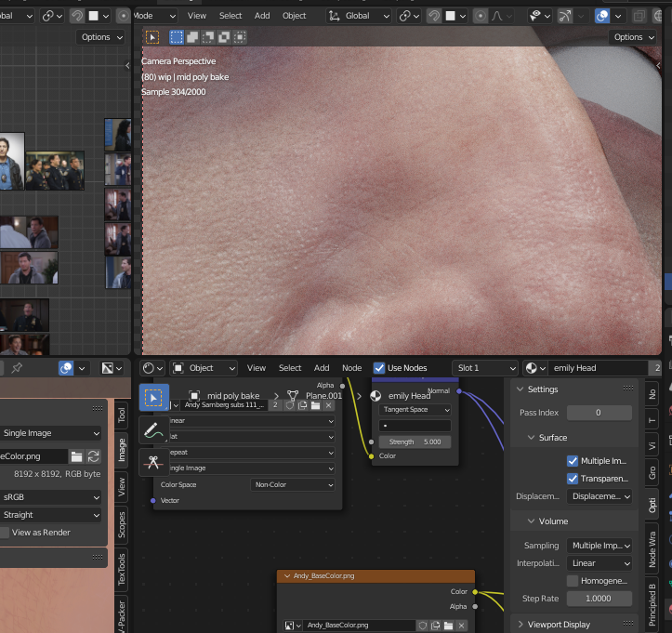Open image folder icon on Andy Samberg subs node
The image size is (672, 633).
pyautogui.click(x=316, y=405)
